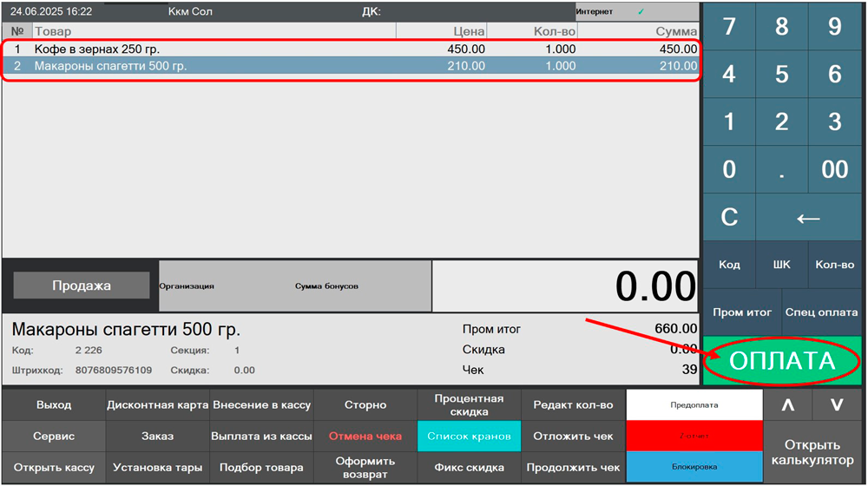Open the Подбор товара selector

click(x=261, y=467)
